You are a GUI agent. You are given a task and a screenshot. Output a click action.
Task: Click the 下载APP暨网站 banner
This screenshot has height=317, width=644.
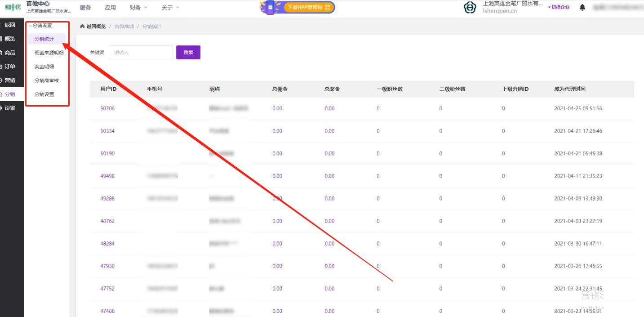coord(298,7)
